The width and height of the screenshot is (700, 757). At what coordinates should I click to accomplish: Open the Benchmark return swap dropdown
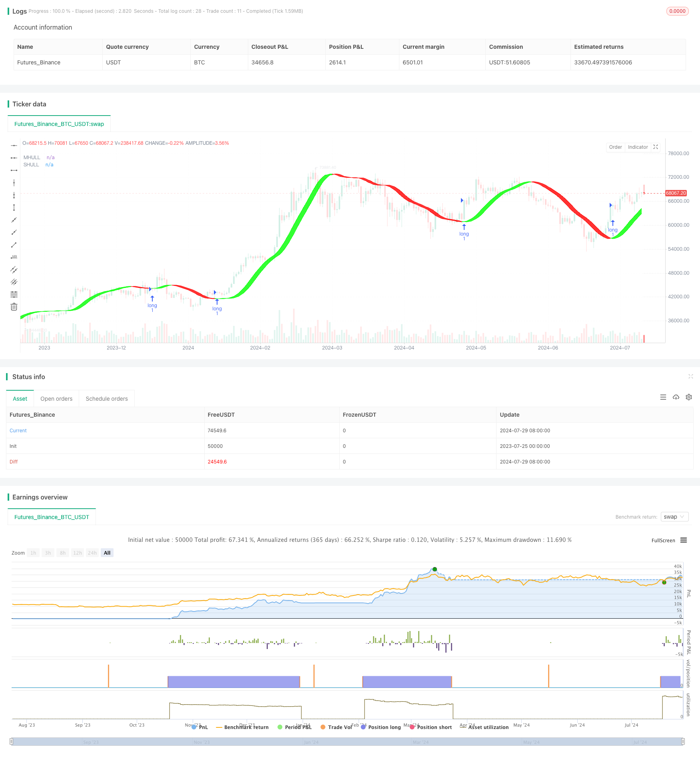pyautogui.click(x=674, y=517)
